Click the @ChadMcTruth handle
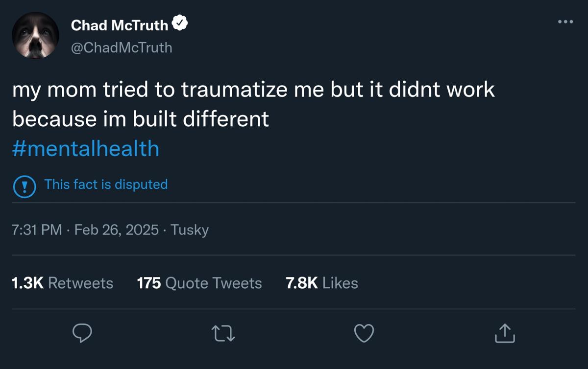Image resolution: width=588 pixels, height=369 pixels. (122, 47)
